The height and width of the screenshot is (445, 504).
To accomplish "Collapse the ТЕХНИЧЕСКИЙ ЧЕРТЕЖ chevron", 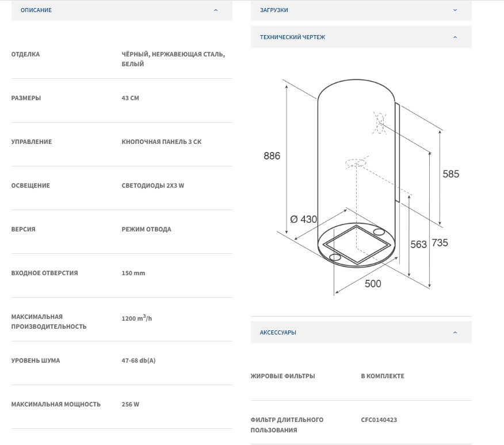I will click(x=455, y=37).
